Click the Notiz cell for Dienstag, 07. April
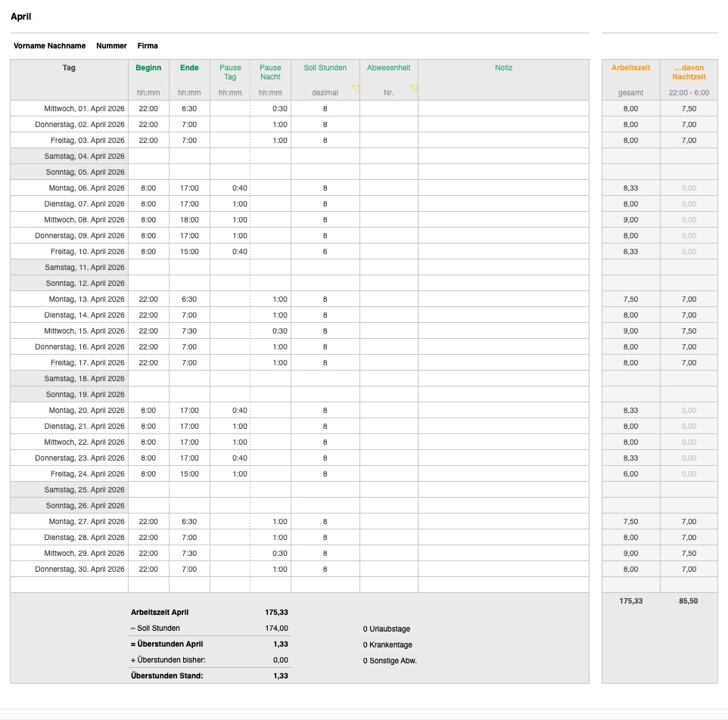This screenshot has height=720, width=728. tap(503, 203)
